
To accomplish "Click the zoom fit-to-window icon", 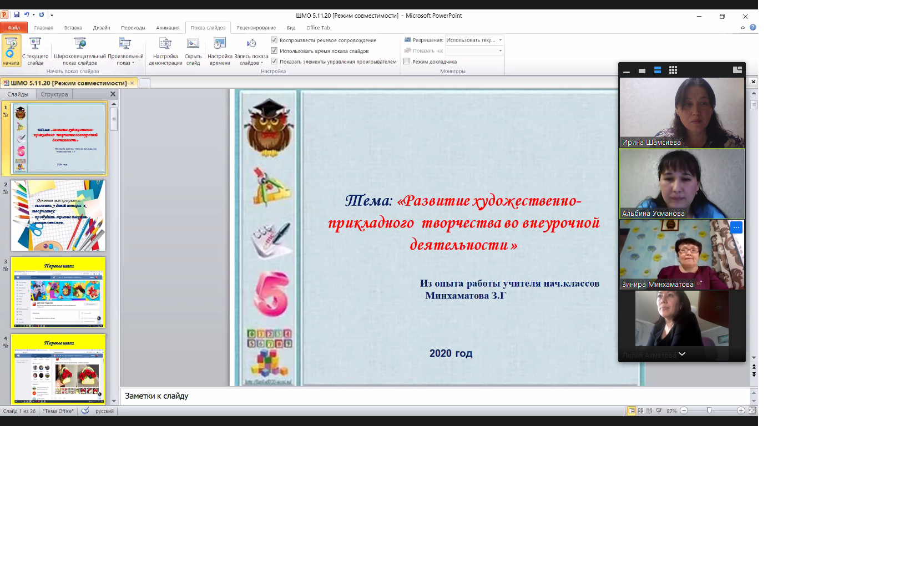I will pos(753,411).
